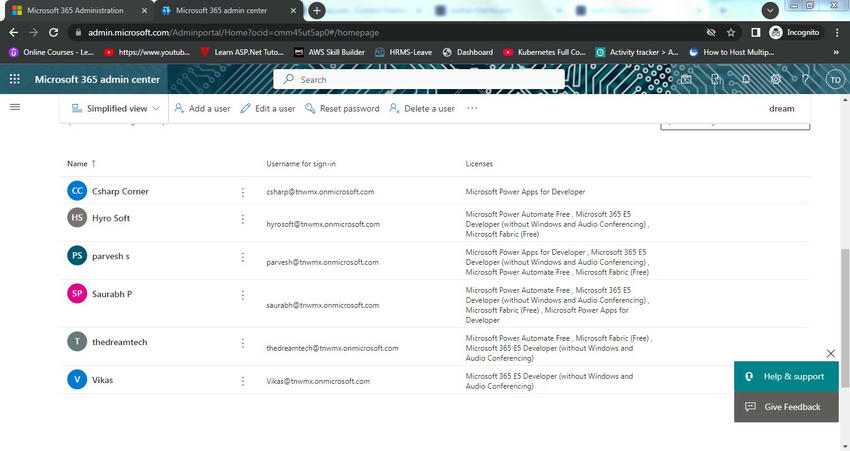The height and width of the screenshot is (451, 850).
Task: Open Dashboard bookmark
Action: click(x=468, y=52)
